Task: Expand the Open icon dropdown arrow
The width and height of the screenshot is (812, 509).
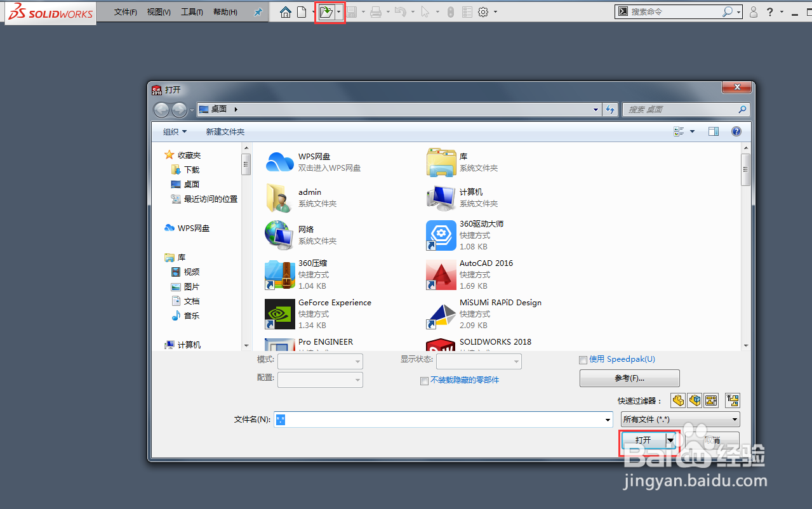Action: [x=339, y=12]
